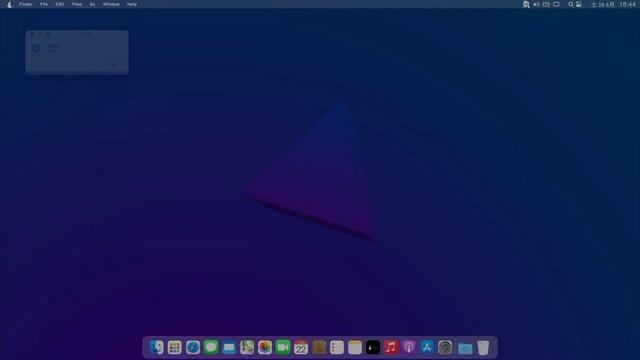Open the File menu
This screenshot has width=640, height=360.
click(44, 4)
